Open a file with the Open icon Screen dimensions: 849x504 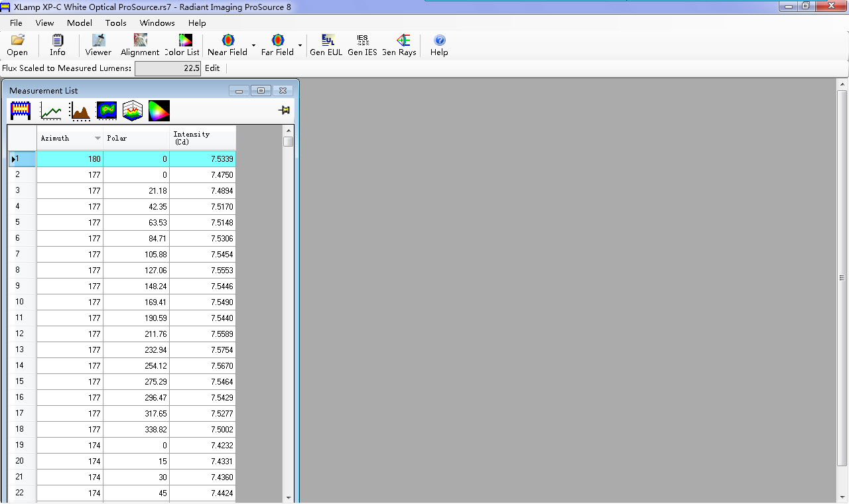(17, 45)
